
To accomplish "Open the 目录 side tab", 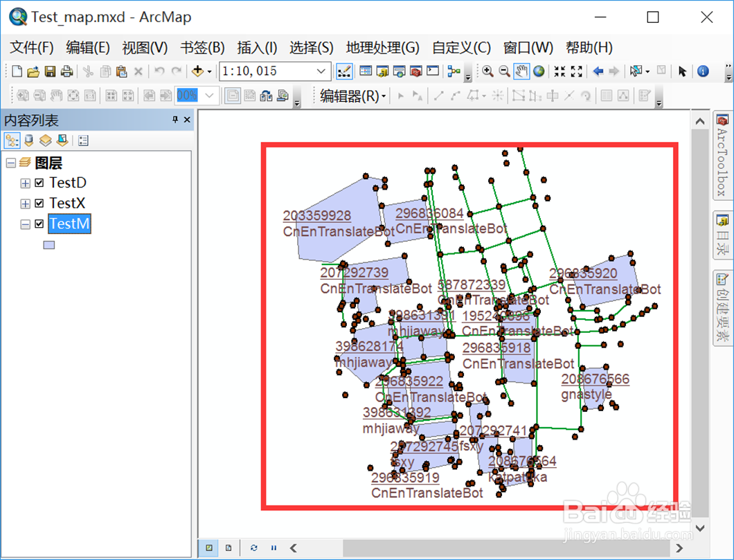I will (x=722, y=235).
